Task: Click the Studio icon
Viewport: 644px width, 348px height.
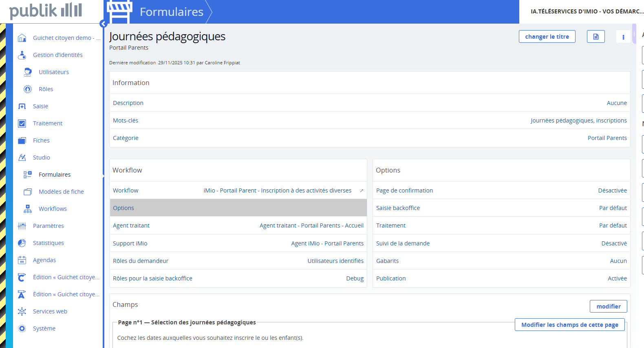Action: click(22, 158)
